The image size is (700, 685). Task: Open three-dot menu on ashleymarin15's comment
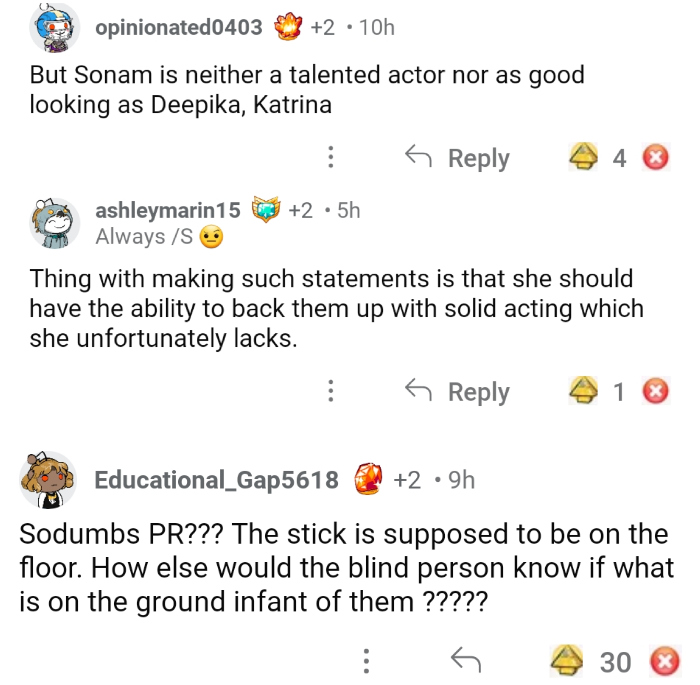330,392
